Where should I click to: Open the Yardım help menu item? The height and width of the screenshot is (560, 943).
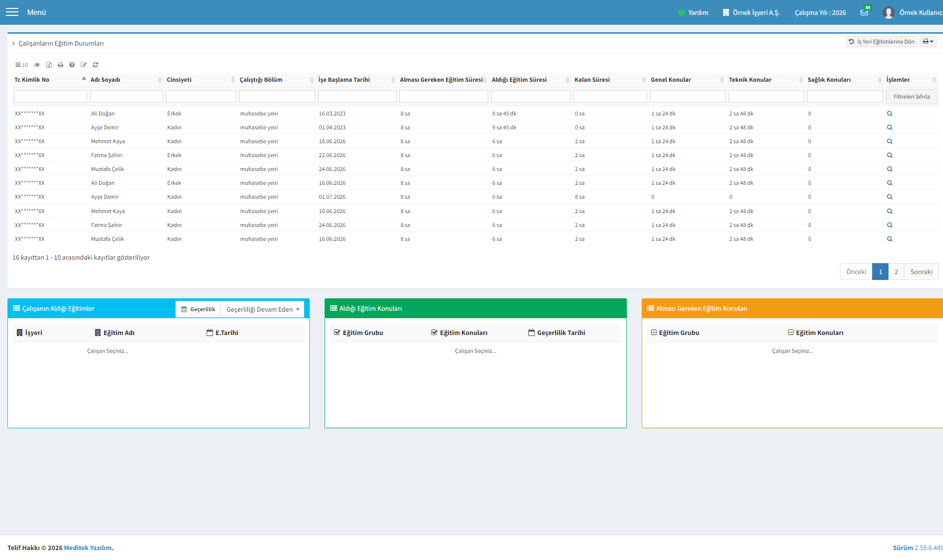point(693,12)
